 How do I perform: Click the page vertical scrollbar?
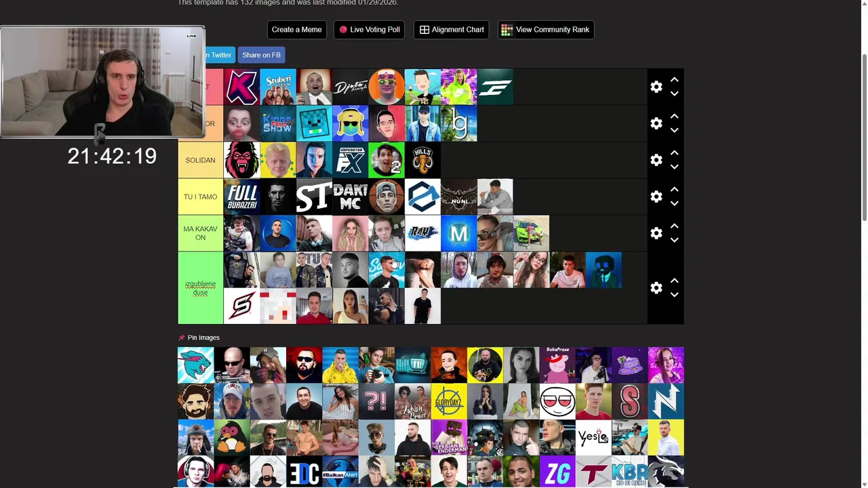click(864, 136)
